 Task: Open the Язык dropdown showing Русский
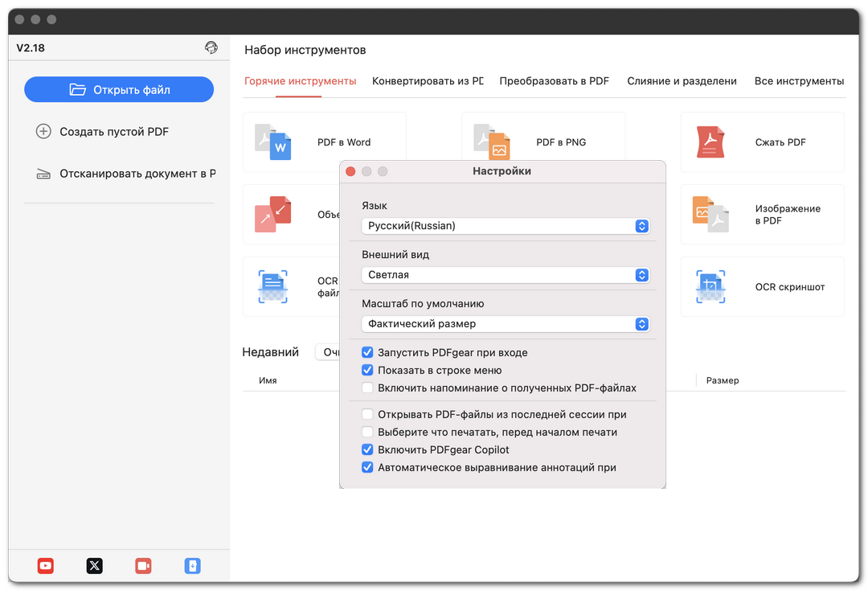505,226
